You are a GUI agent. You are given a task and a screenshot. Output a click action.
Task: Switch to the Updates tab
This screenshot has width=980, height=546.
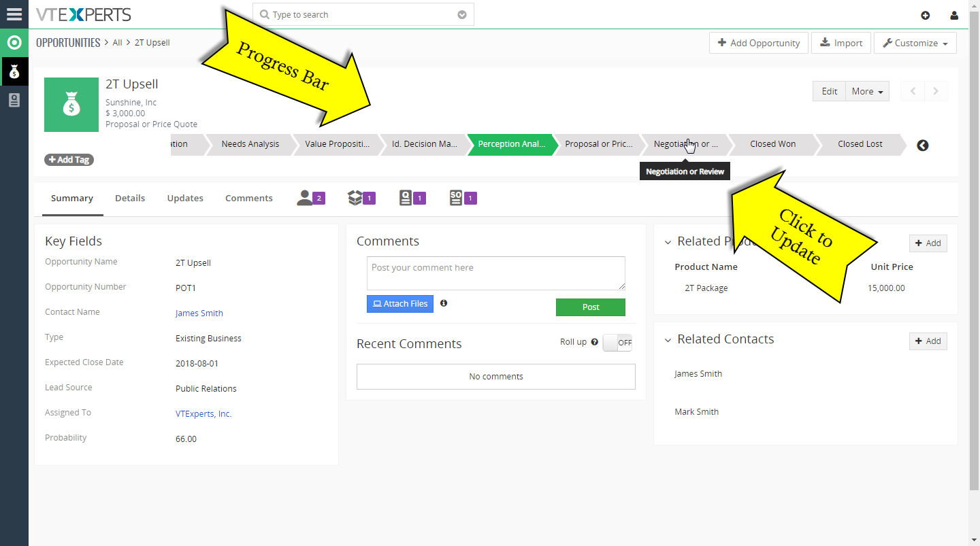pos(185,199)
